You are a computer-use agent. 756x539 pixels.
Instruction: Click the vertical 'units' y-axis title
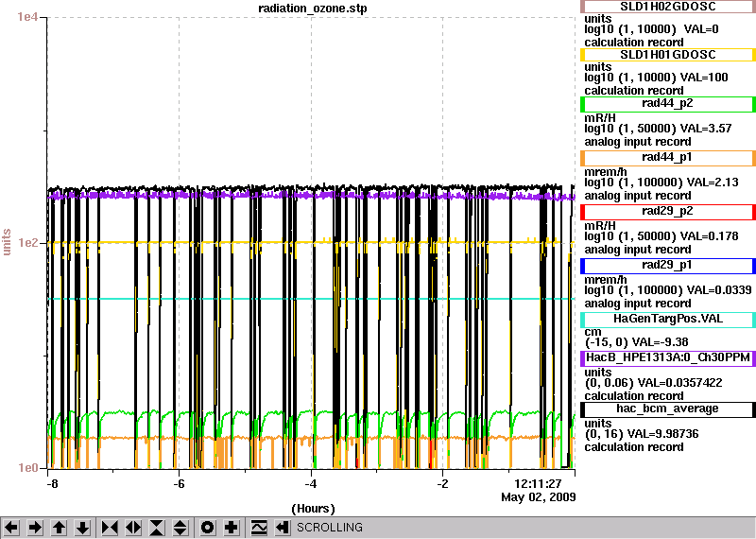tap(7, 242)
